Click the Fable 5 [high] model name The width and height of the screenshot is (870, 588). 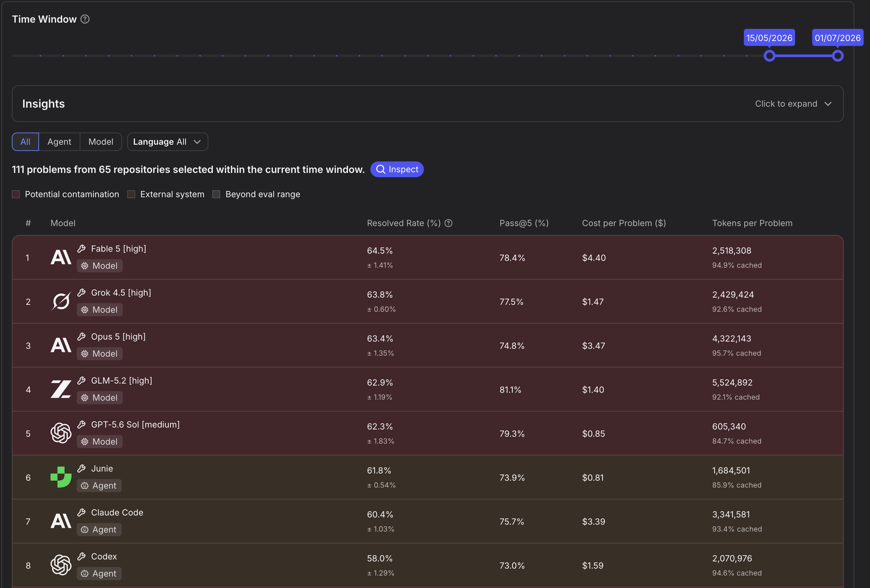coord(118,249)
